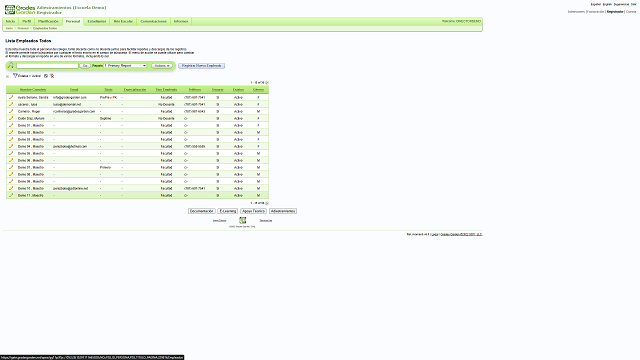The image size is (640, 360).
Task: Click the Apoyo Técnico button
Action: click(x=253, y=211)
